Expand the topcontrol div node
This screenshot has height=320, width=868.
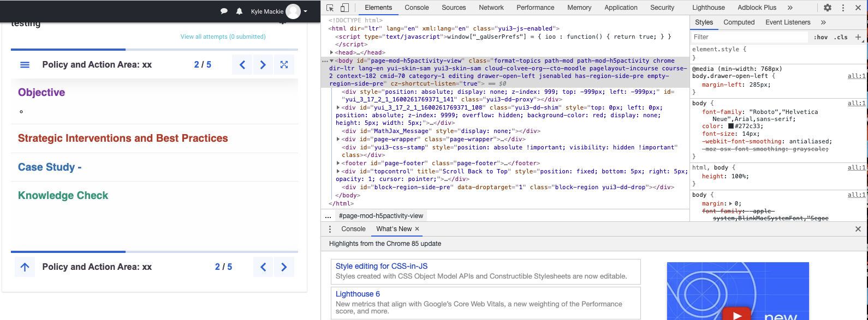pos(338,171)
